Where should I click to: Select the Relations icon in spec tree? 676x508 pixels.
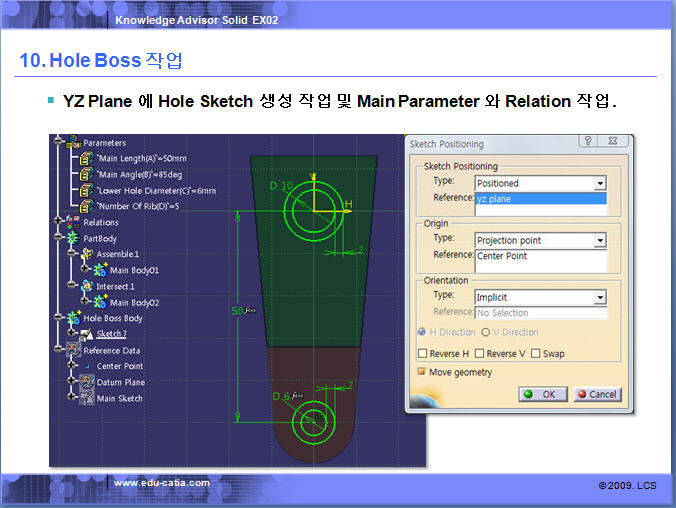point(73,222)
